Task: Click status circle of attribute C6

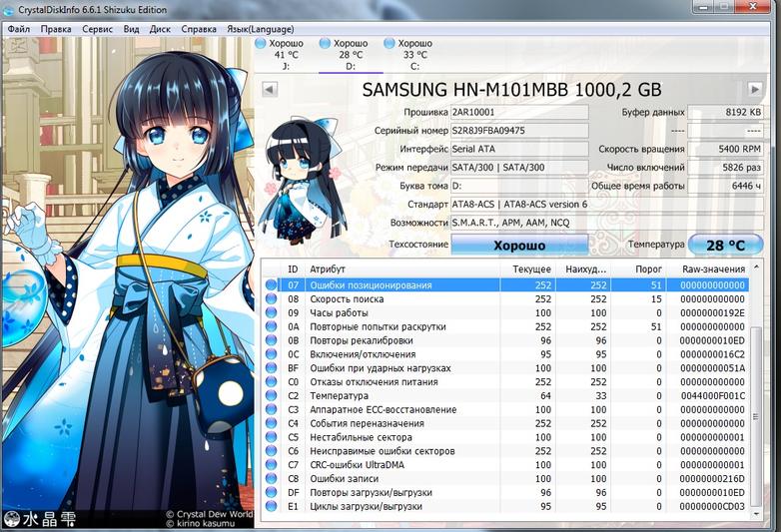Action: [x=271, y=451]
